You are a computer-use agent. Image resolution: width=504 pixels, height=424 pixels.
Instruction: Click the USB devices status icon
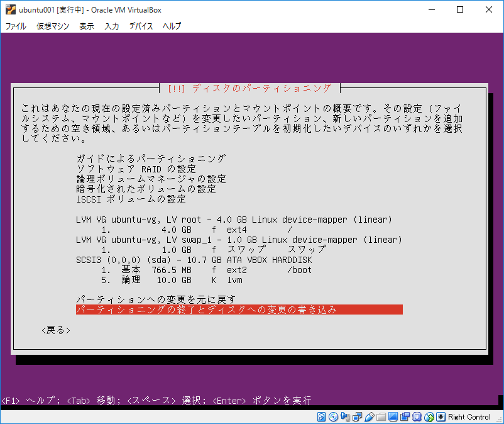coord(370,417)
